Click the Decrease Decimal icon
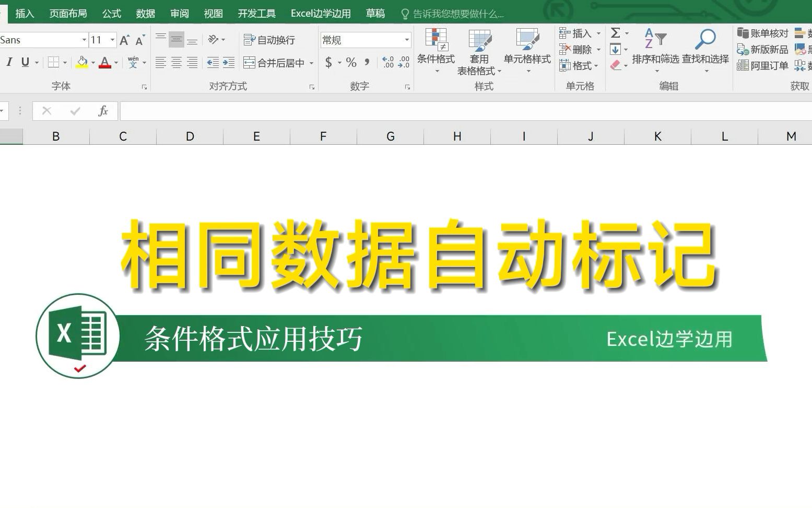This screenshot has width=812, height=508. pyautogui.click(x=404, y=63)
